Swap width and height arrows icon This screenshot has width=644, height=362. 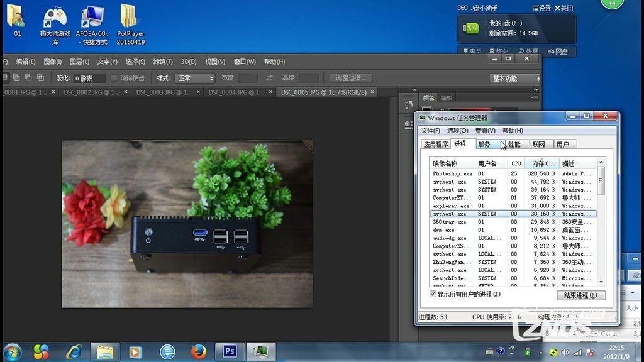pyautogui.click(x=269, y=77)
